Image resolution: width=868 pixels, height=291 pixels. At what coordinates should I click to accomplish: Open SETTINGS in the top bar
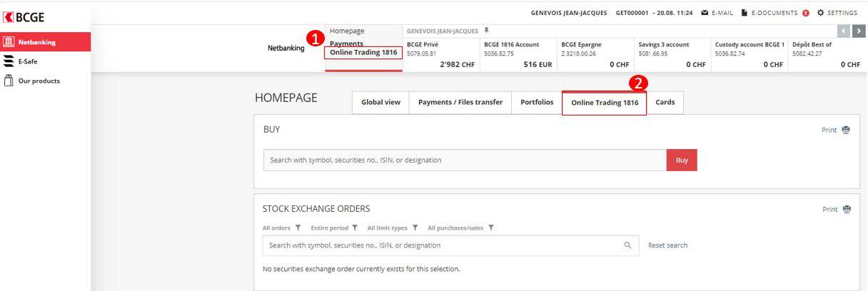pos(837,13)
